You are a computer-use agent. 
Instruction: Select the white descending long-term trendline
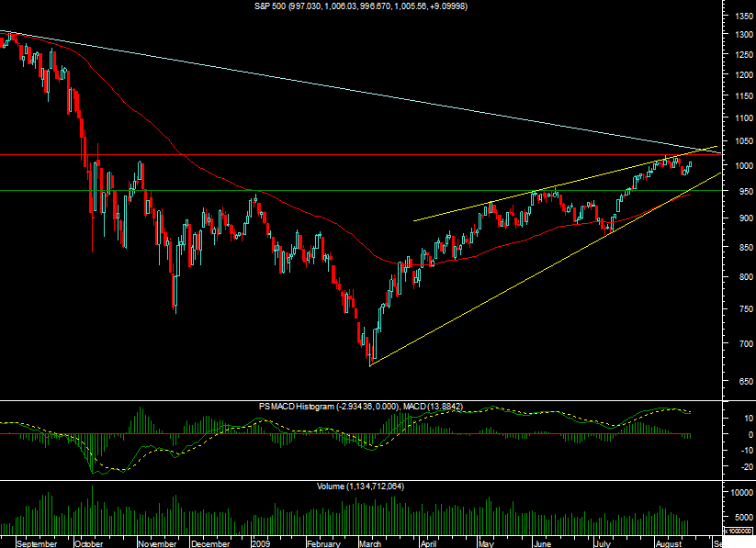pyautogui.click(x=361, y=92)
